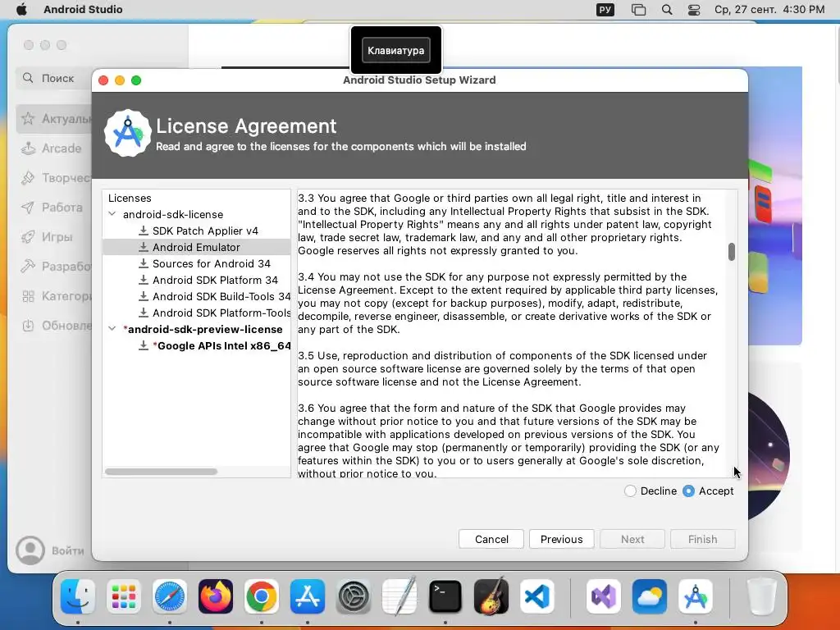Click the Android Studio logo in wizard header
This screenshot has height=630, width=840.
tap(127, 134)
